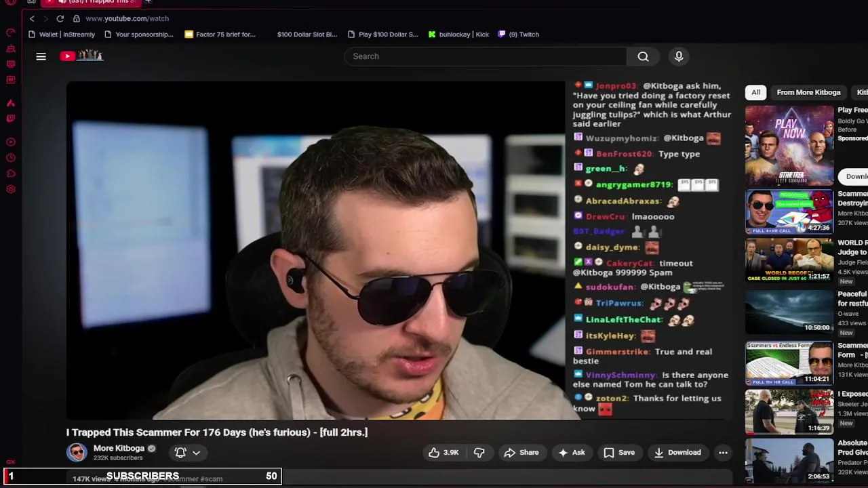Open Star Trek Fleet Command ad thumbnail
868x488 pixels.
(x=789, y=146)
